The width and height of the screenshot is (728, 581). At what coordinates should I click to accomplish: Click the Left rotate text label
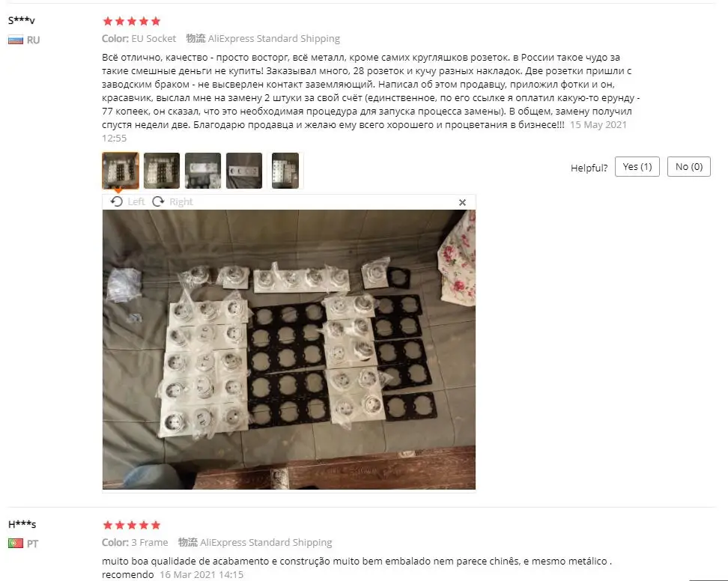click(136, 201)
